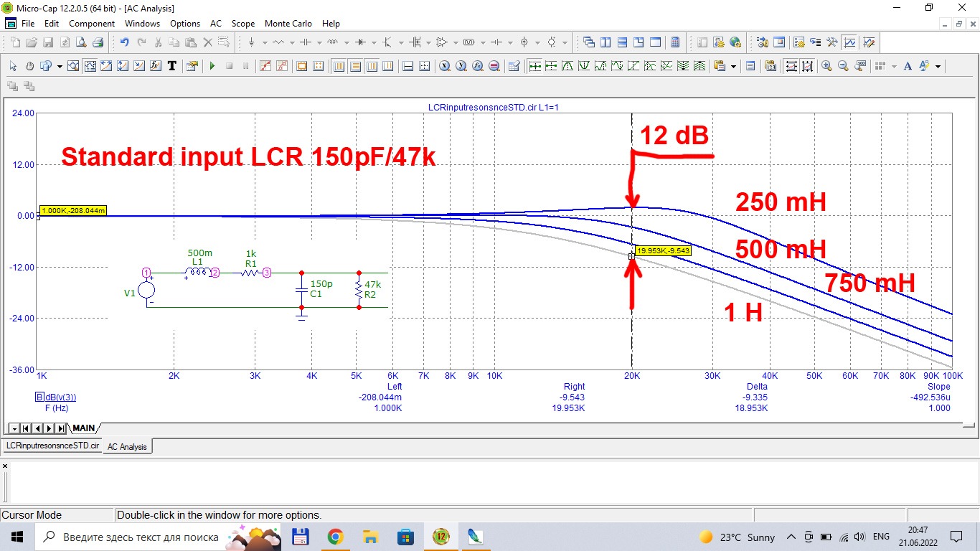The image size is (980, 551).
Task: Switch to LCRinputresonsnceSTD.cir tab
Action: point(52,446)
